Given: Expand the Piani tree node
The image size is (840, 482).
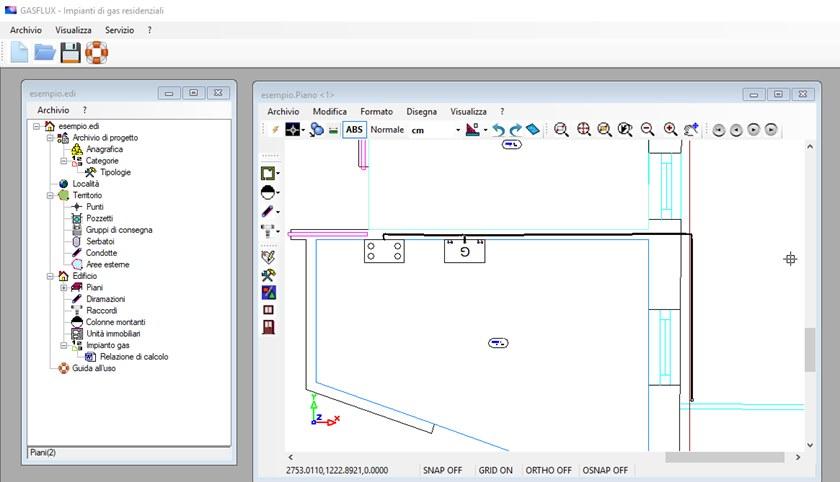Looking at the screenshot, I should click(64, 287).
